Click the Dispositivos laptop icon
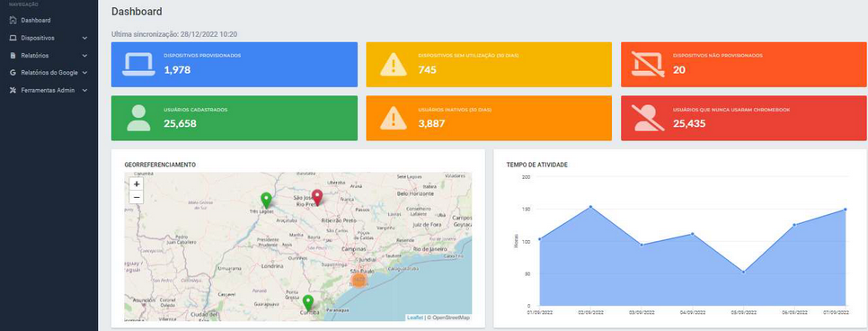 pyautogui.click(x=13, y=39)
